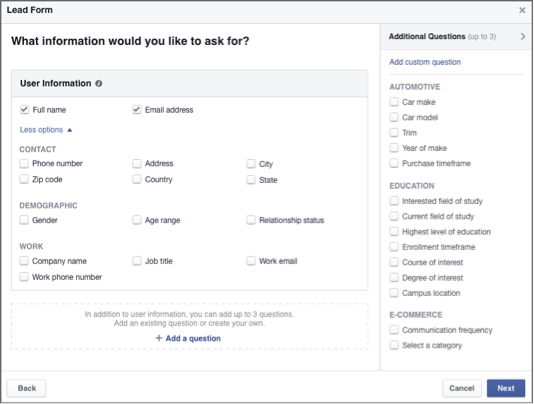Enable Purchase timeframe checkbox
This screenshot has width=534, height=404.
click(394, 163)
